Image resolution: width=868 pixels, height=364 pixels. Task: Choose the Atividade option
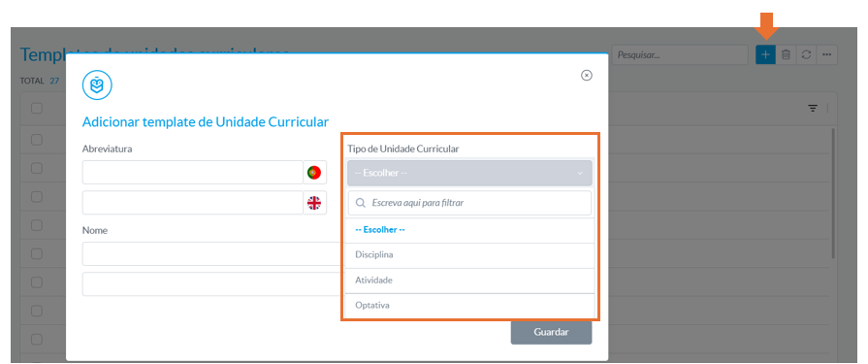pos(469,281)
